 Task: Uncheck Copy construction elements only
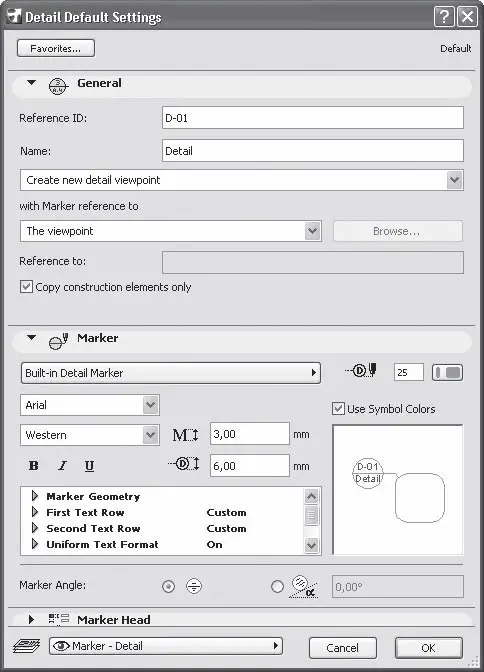(26, 287)
